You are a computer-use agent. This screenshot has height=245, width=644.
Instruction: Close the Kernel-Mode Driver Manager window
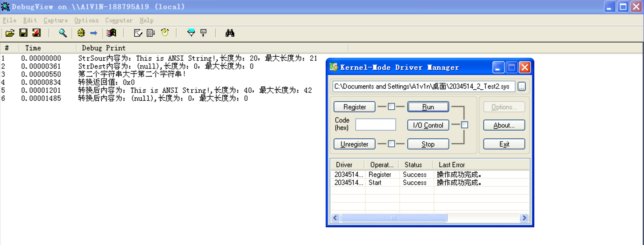tap(525, 68)
